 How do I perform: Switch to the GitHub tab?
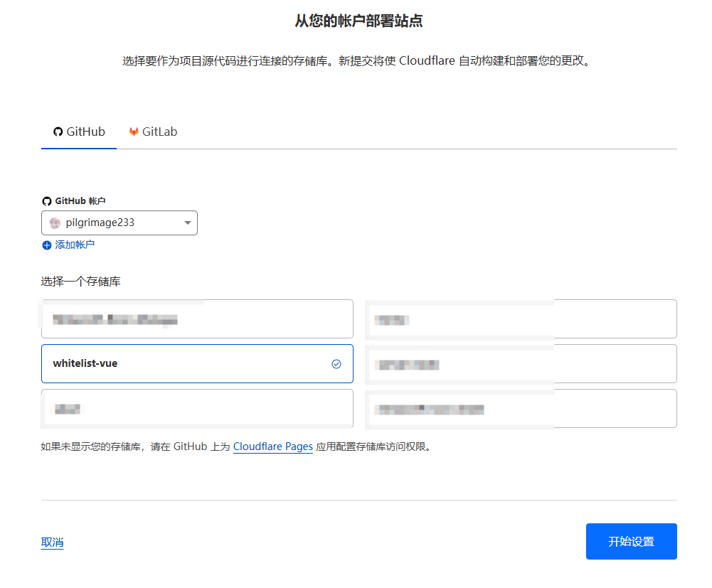pos(79,132)
